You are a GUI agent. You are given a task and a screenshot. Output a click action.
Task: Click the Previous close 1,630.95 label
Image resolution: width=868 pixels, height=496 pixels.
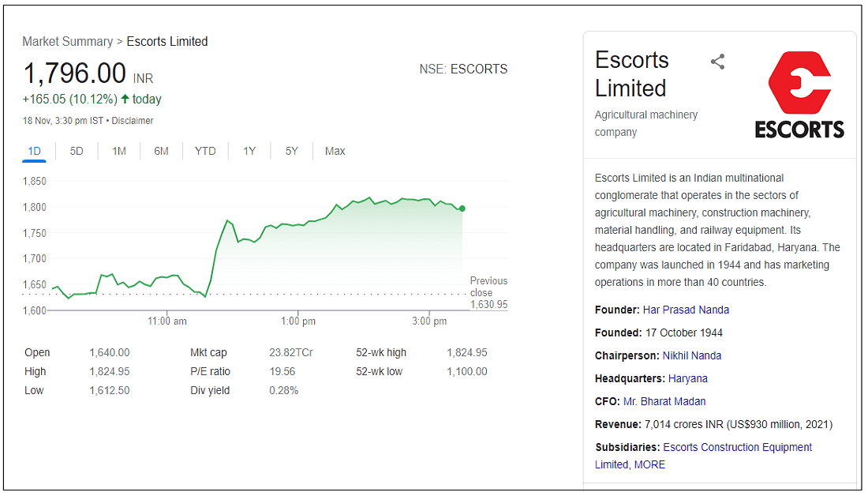pos(488,292)
